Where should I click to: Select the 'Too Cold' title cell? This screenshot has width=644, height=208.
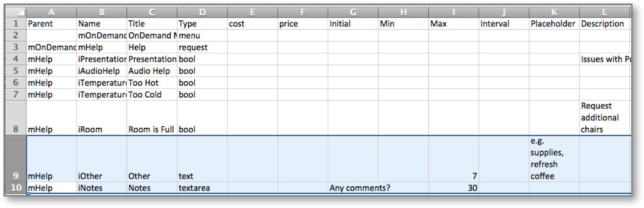152,95
